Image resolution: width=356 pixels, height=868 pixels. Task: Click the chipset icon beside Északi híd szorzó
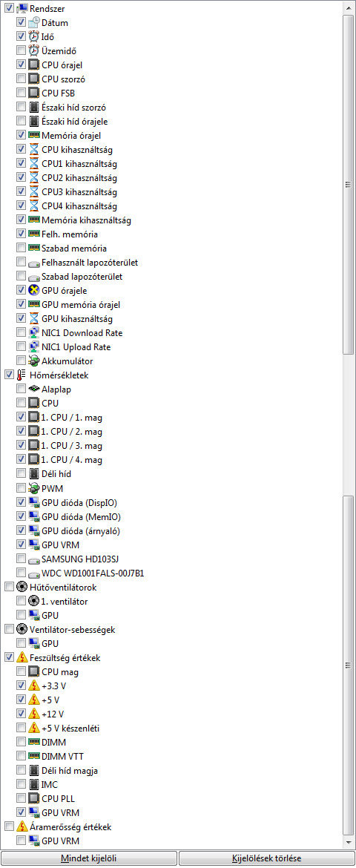34,107
